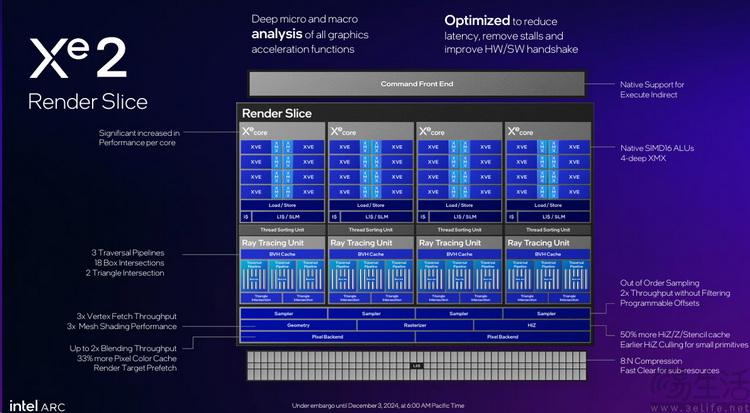Click the Optimized heading text

476,21
